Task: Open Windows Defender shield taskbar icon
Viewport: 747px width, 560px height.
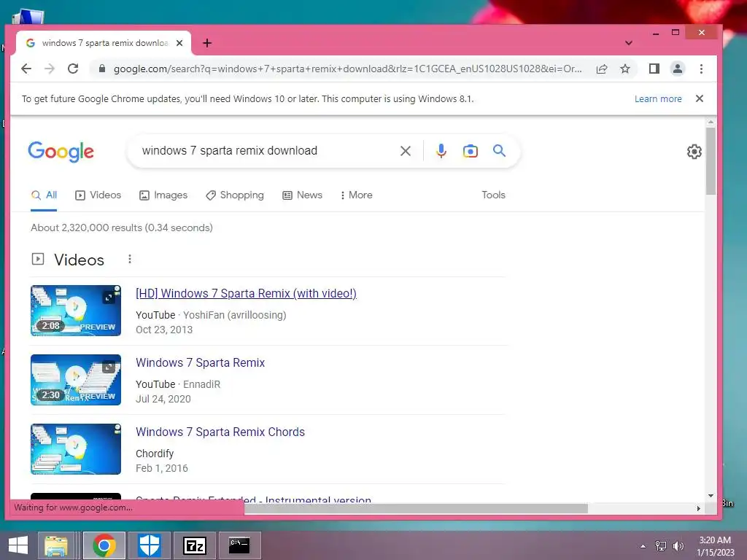Action: [149, 545]
